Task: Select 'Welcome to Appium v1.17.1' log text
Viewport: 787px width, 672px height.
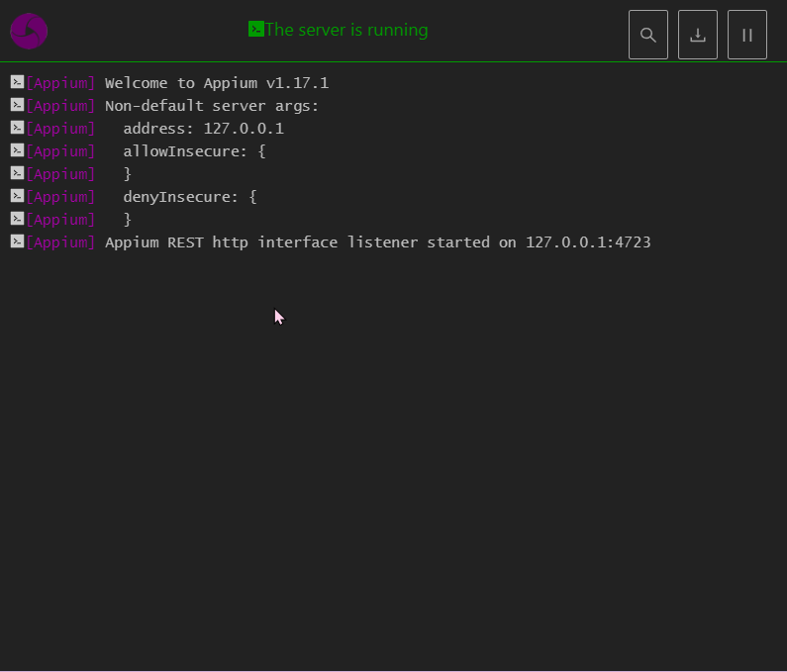Action: 217,83
